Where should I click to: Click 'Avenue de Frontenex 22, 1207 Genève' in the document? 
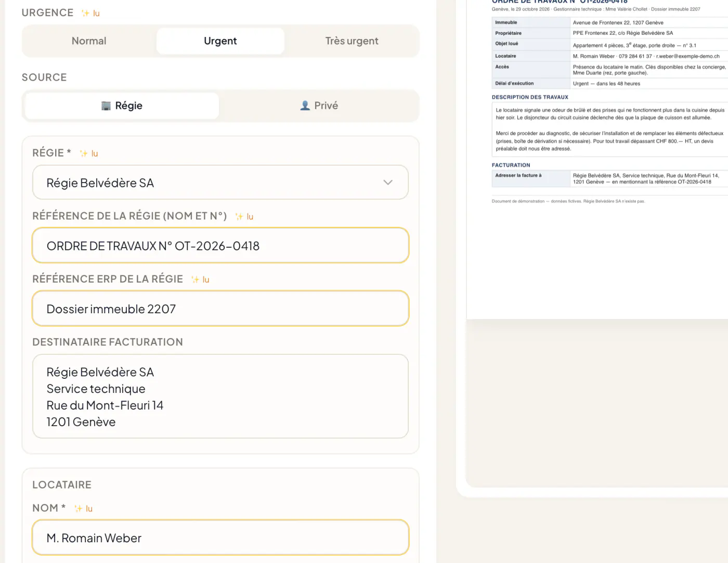tap(618, 23)
